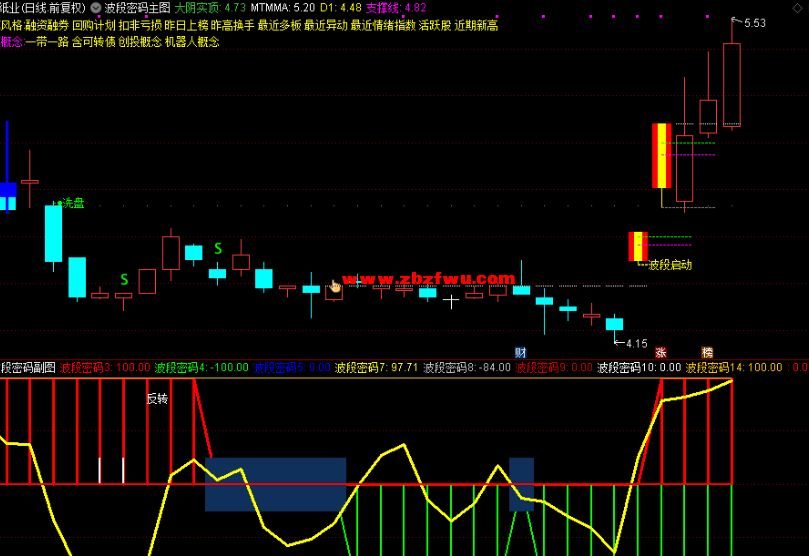809x556 pixels.
Task: Click the MTMMA: 5.20 value
Action: pyautogui.click(x=283, y=8)
